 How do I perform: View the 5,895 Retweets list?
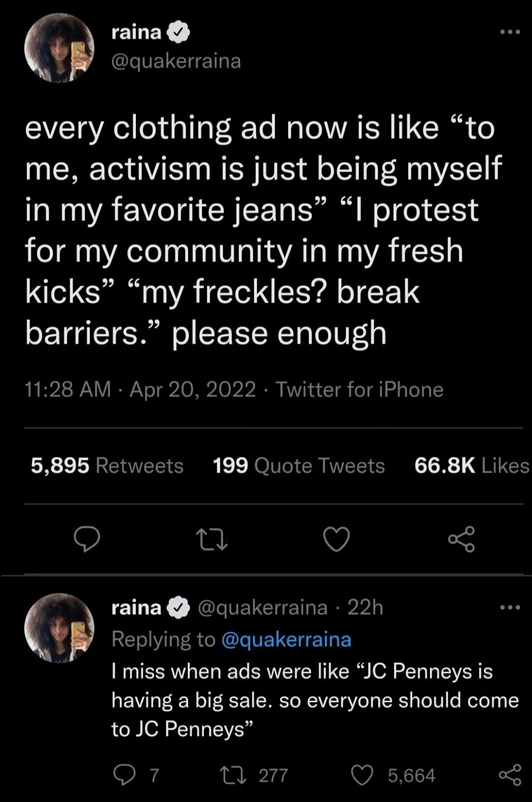point(107,465)
